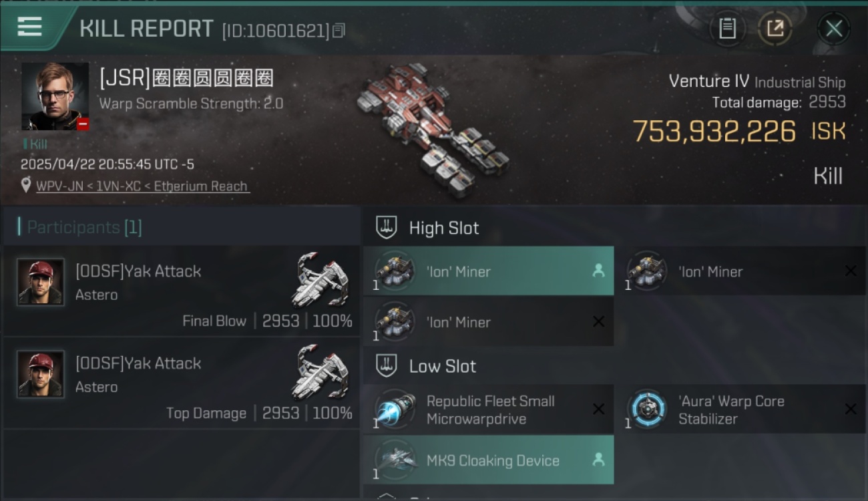Select the MK9 Cloaking Device entry

pos(488,460)
